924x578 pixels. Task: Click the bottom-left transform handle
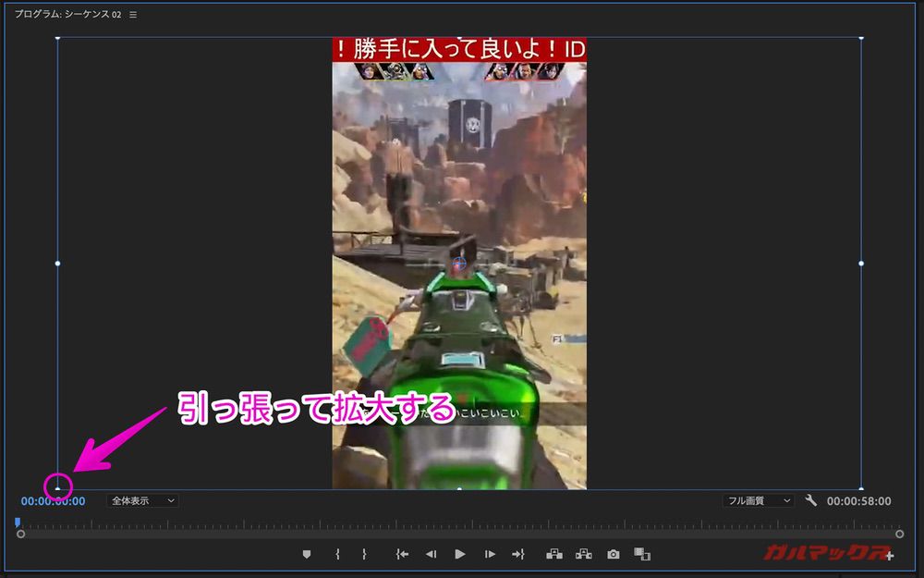pos(57,488)
